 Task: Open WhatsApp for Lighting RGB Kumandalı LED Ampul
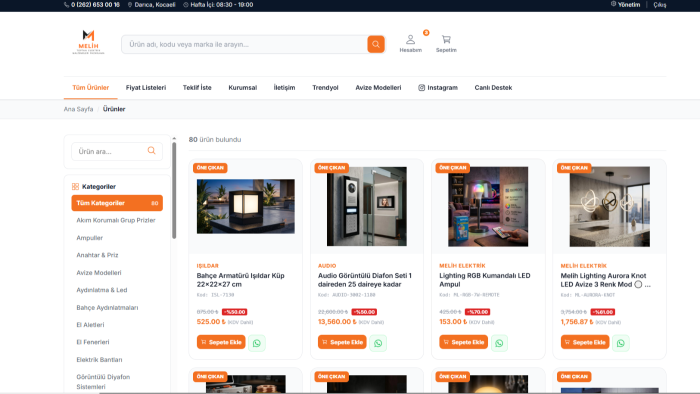499,343
